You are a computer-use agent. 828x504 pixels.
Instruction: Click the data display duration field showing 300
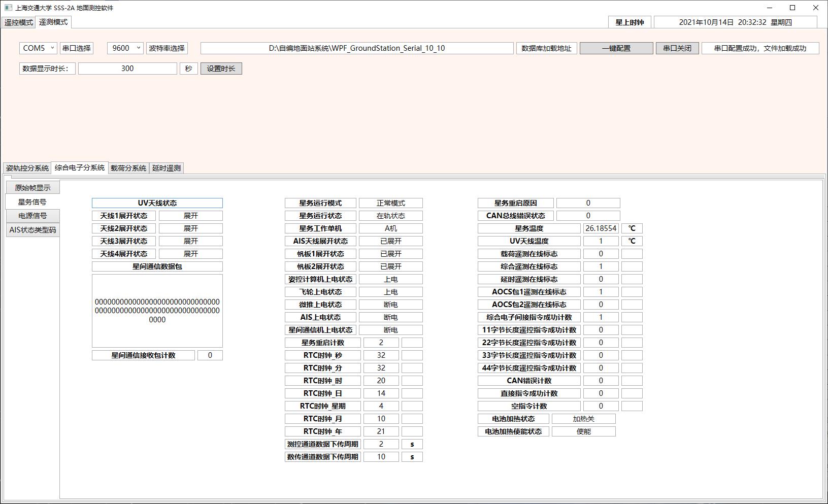tap(127, 69)
